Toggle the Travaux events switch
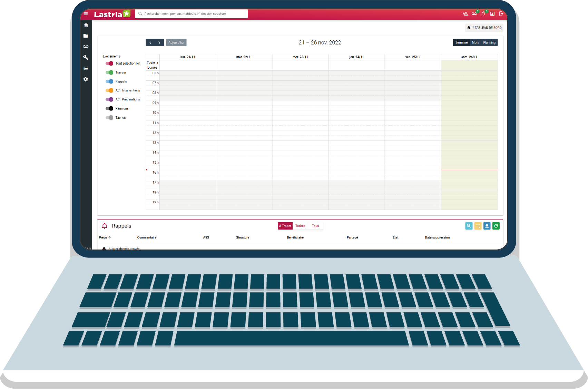The width and height of the screenshot is (588, 389). click(x=109, y=72)
